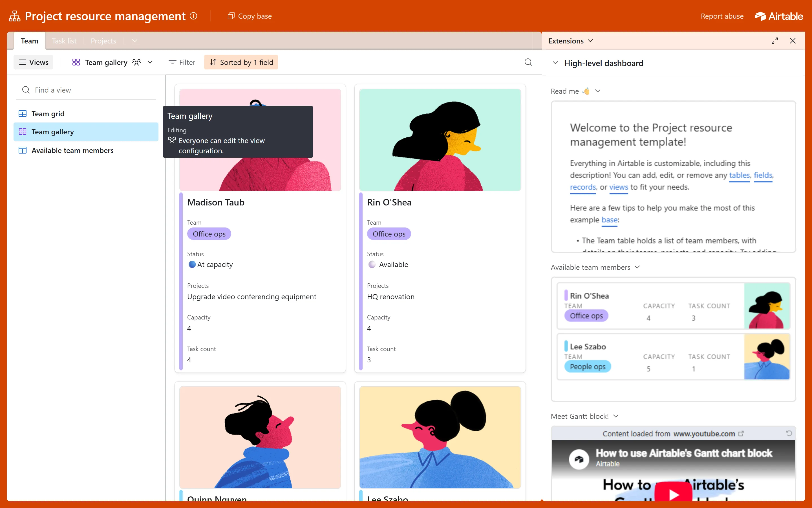The image size is (812, 508).
Task: Click the Copy base button
Action: (x=250, y=16)
